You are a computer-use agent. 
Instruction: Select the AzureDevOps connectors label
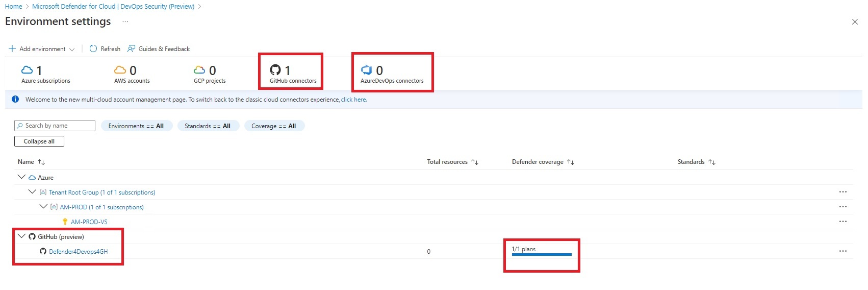click(x=392, y=81)
